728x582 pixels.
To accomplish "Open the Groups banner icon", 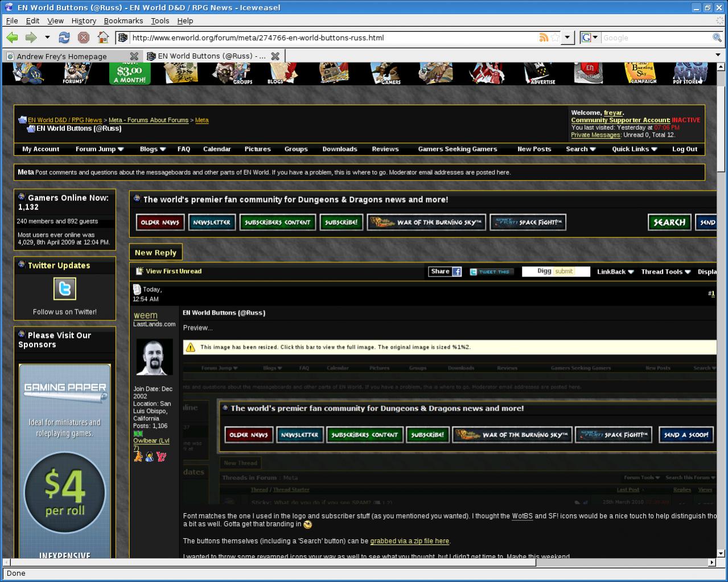I will (x=233, y=73).
